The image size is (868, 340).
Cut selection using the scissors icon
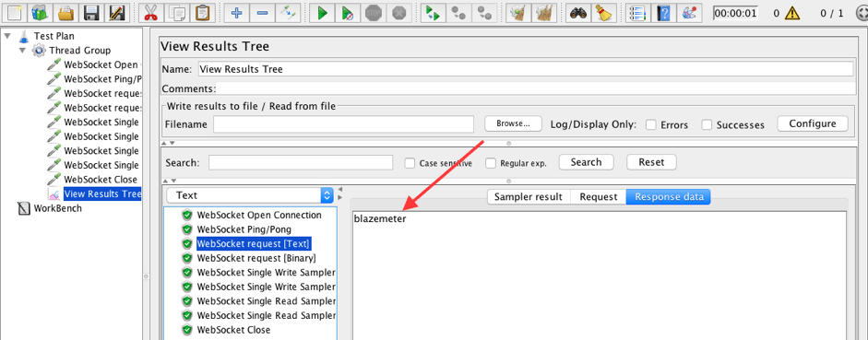[x=150, y=12]
